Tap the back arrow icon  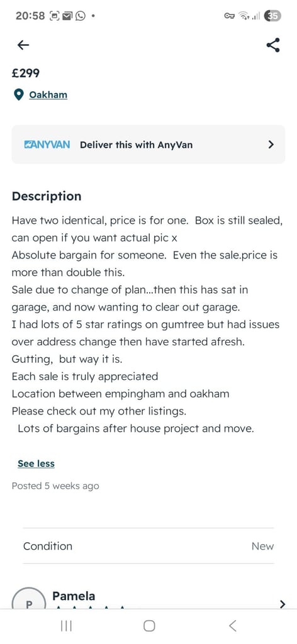pos(23,45)
